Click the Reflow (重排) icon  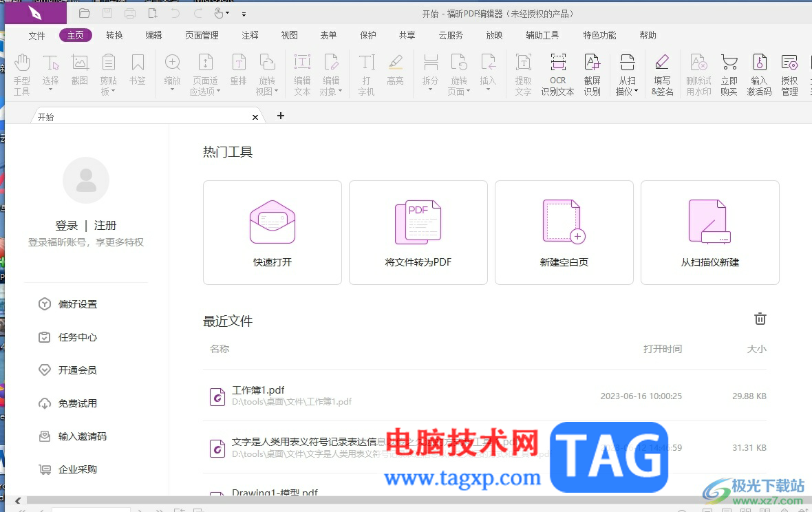(239, 70)
